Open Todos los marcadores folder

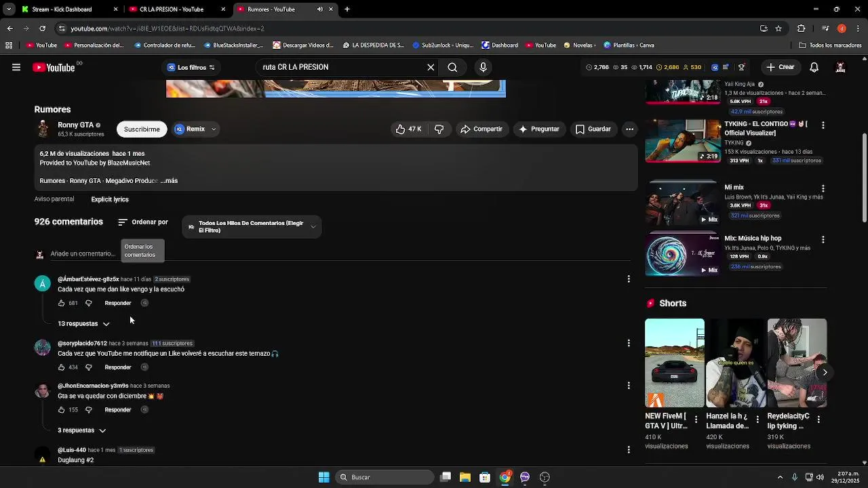(830, 45)
